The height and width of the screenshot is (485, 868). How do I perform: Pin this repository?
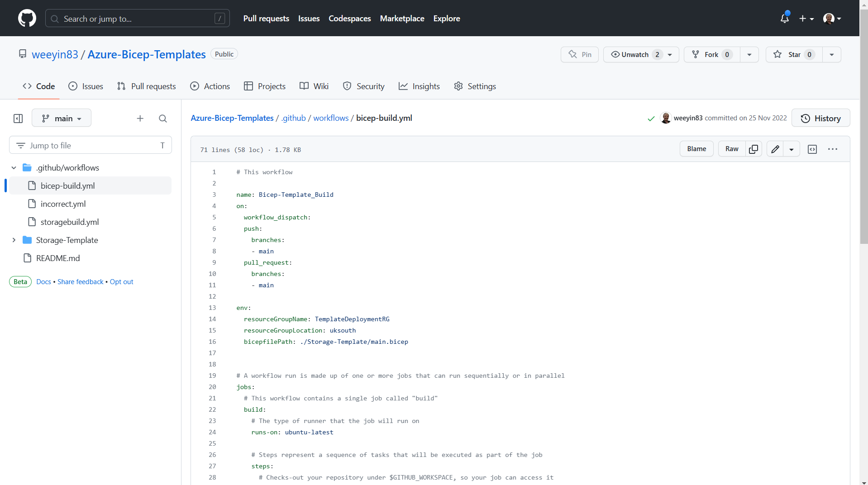coord(579,54)
